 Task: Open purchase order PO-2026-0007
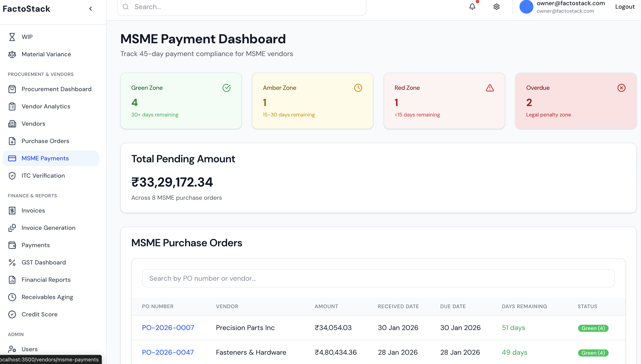click(168, 327)
